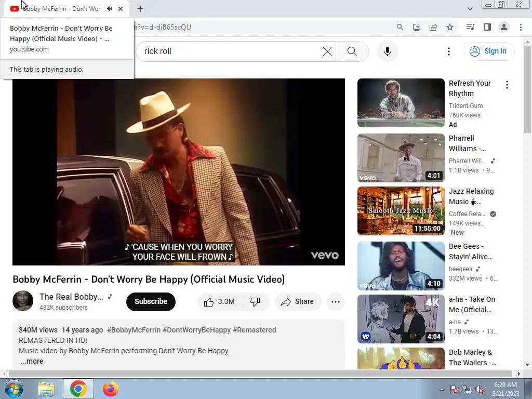Click the Bee Gees - Stayin' Alive title
532x399 pixels.
pos(471,251)
